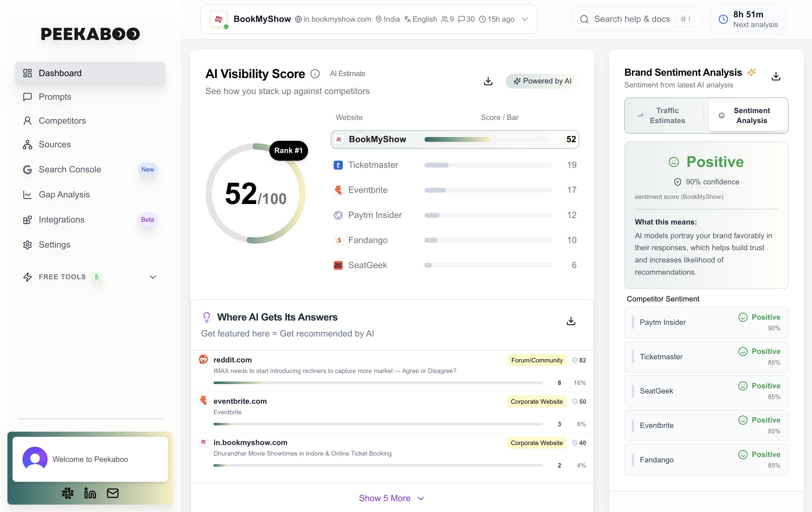Download the Brand Sentiment Analysis data

tap(776, 76)
